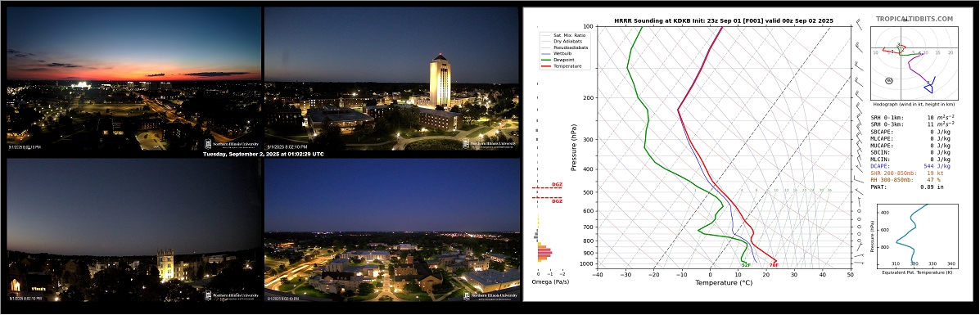Click the hodograph chart
980x315 pixels.
[x=915, y=64]
